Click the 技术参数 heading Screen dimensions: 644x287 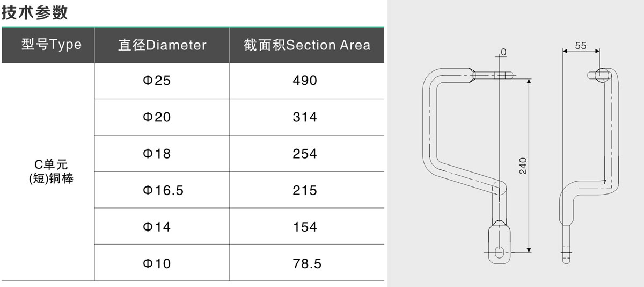coord(35,13)
